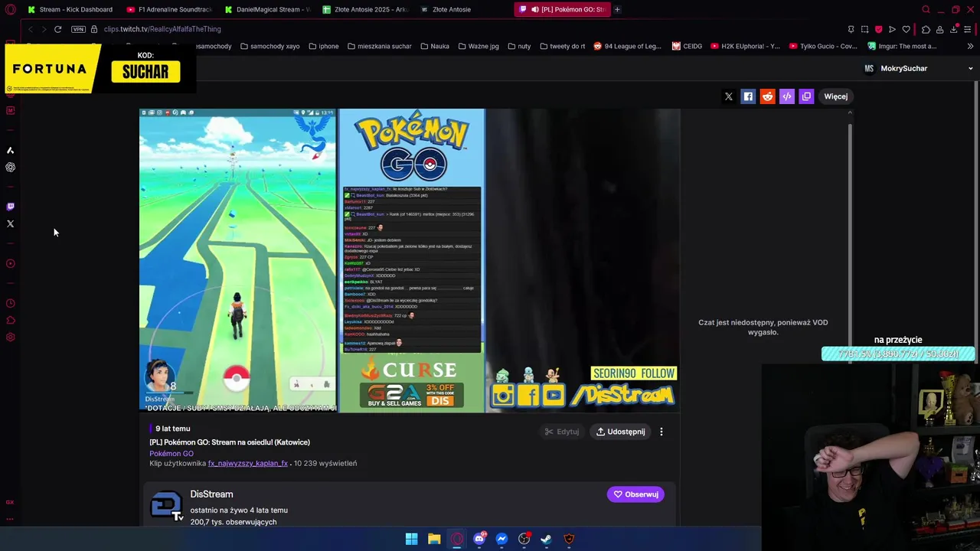The width and height of the screenshot is (980, 551).
Task: Click the Udostępnij share button
Action: (621, 432)
